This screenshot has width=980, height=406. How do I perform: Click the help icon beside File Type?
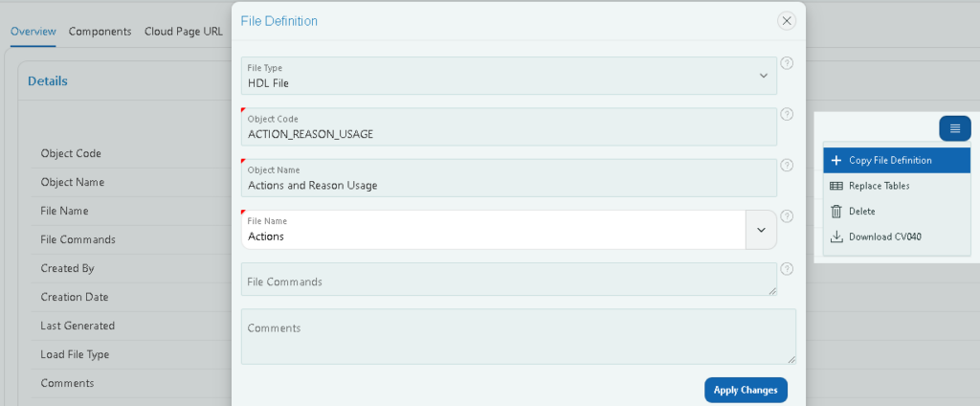point(788,63)
